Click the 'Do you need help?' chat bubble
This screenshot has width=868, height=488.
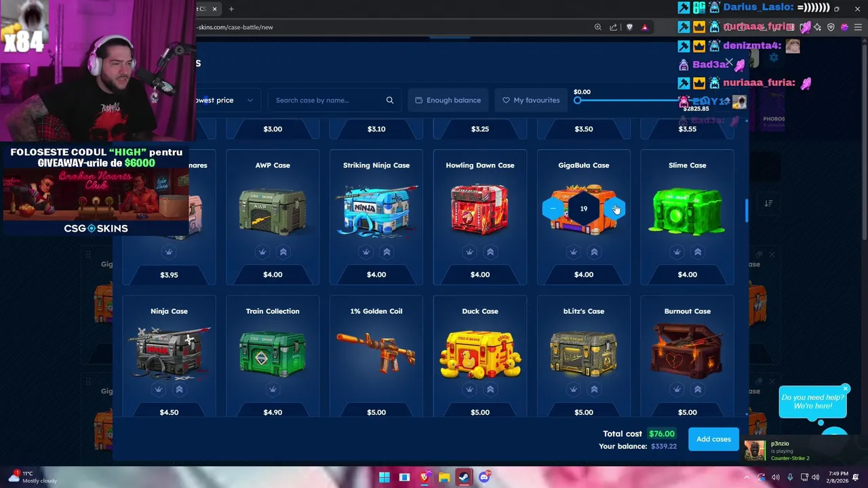click(x=812, y=402)
